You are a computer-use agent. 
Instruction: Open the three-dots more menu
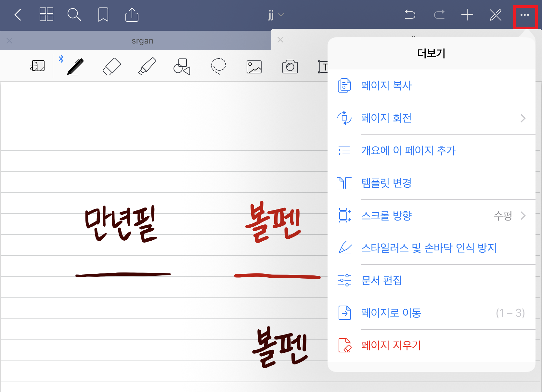525,15
